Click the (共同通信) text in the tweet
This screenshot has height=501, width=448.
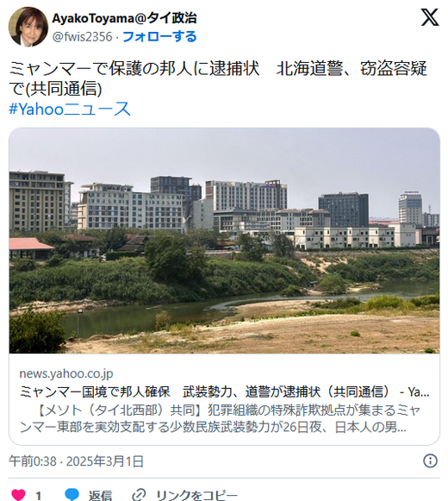(64, 89)
